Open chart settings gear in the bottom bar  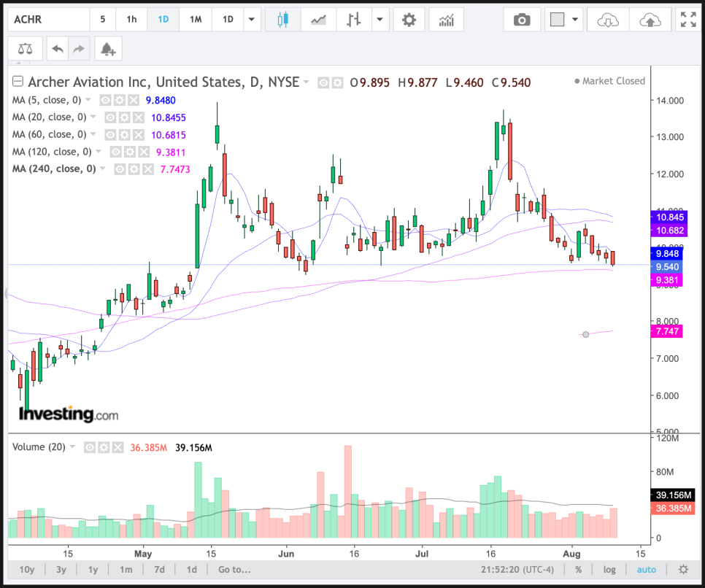(x=683, y=570)
